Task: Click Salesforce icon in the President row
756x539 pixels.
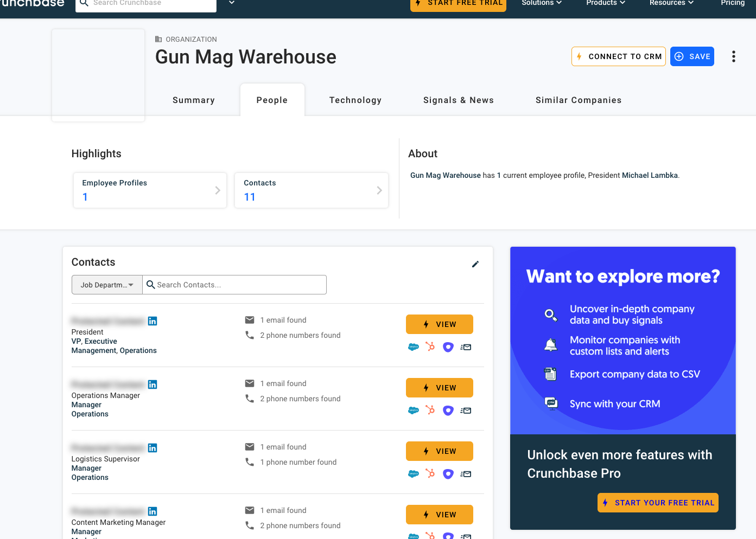Action: coord(414,347)
